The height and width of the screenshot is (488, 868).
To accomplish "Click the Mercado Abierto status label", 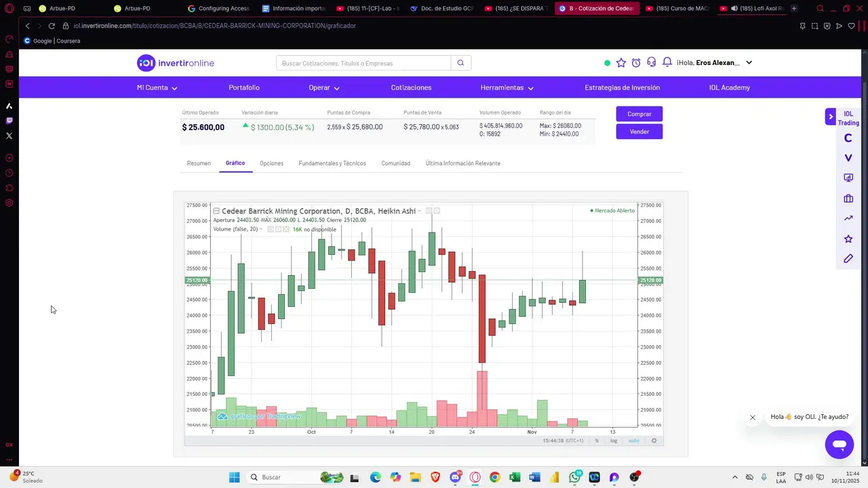I will 612,211.
